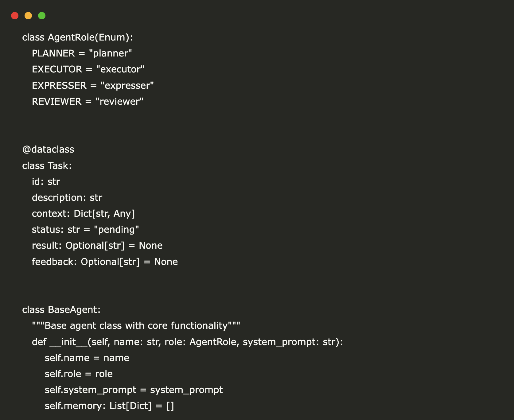Click the description: str field line

(67, 198)
